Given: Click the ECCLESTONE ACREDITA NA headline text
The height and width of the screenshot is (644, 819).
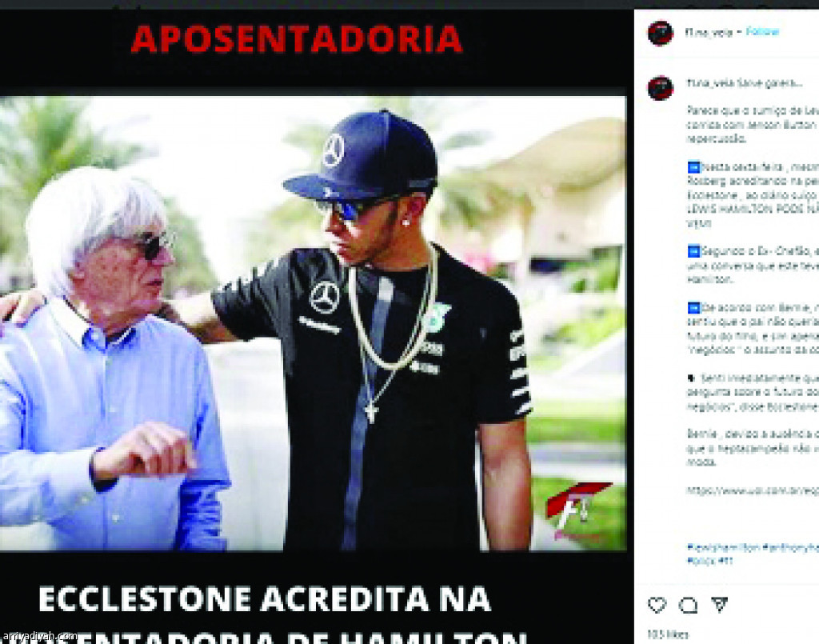Looking at the screenshot, I should (x=264, y=599).
